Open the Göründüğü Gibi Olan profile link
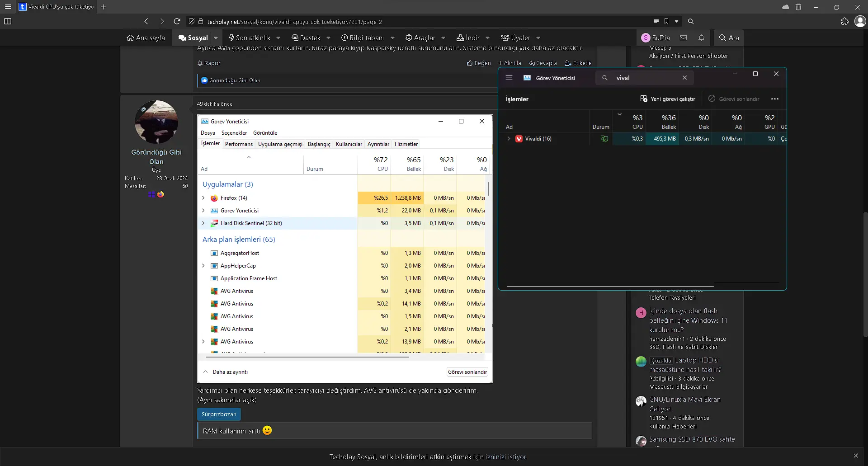 pos(156,157)
